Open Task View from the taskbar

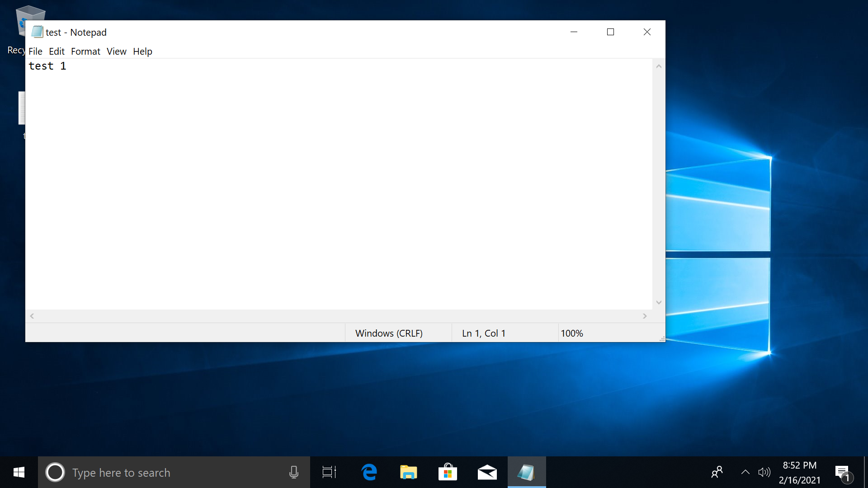tap(329, 472)
